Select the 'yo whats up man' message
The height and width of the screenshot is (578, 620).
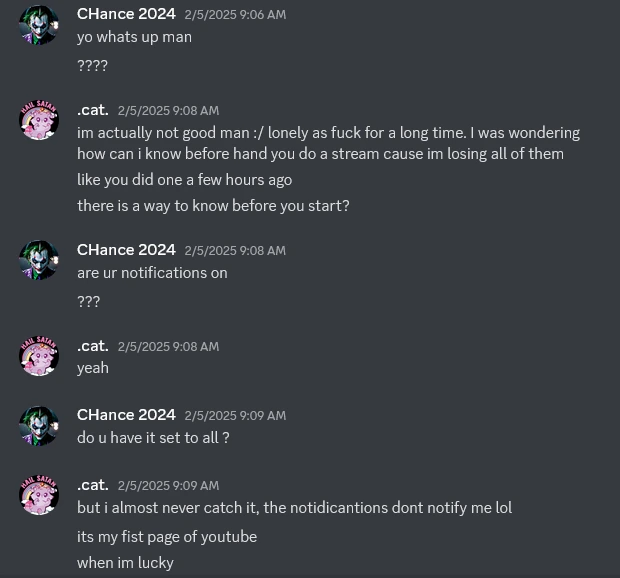(x=134, y=37)
